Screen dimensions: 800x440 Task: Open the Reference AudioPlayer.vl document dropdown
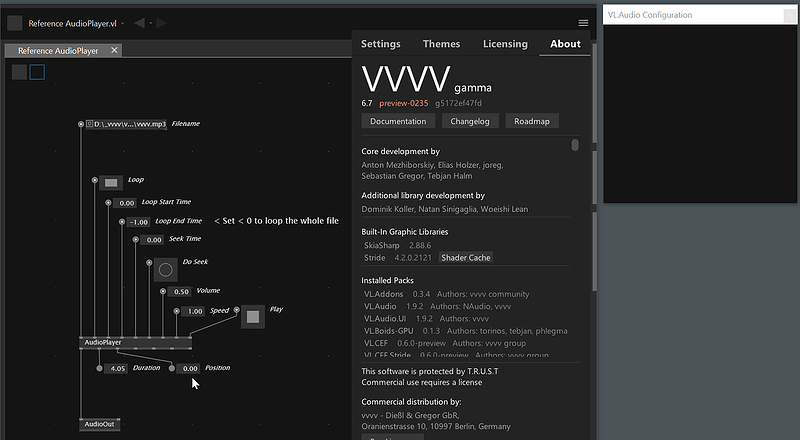[122, 23]
